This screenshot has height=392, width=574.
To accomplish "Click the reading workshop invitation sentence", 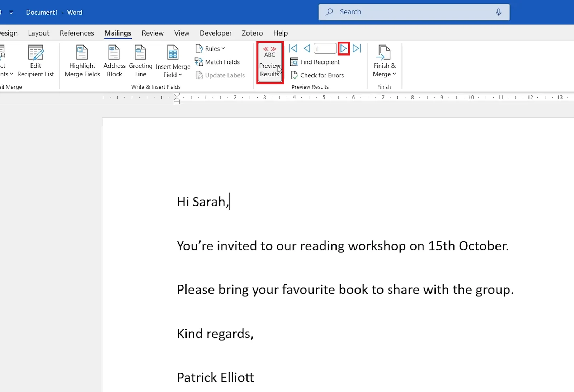I will tap(343, 246).
